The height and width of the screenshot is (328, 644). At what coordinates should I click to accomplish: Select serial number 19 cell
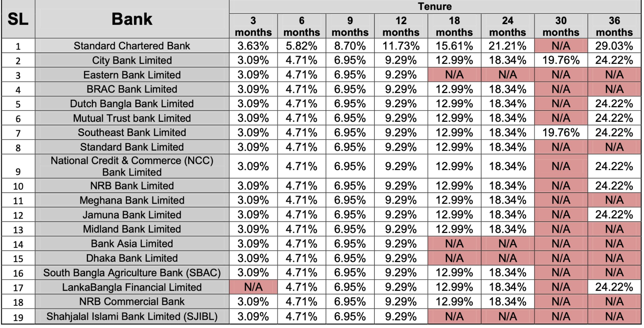[x=18, y=317]
